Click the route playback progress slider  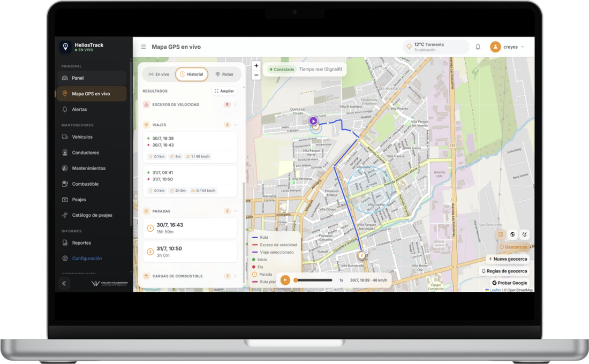[x=314, y=280]
